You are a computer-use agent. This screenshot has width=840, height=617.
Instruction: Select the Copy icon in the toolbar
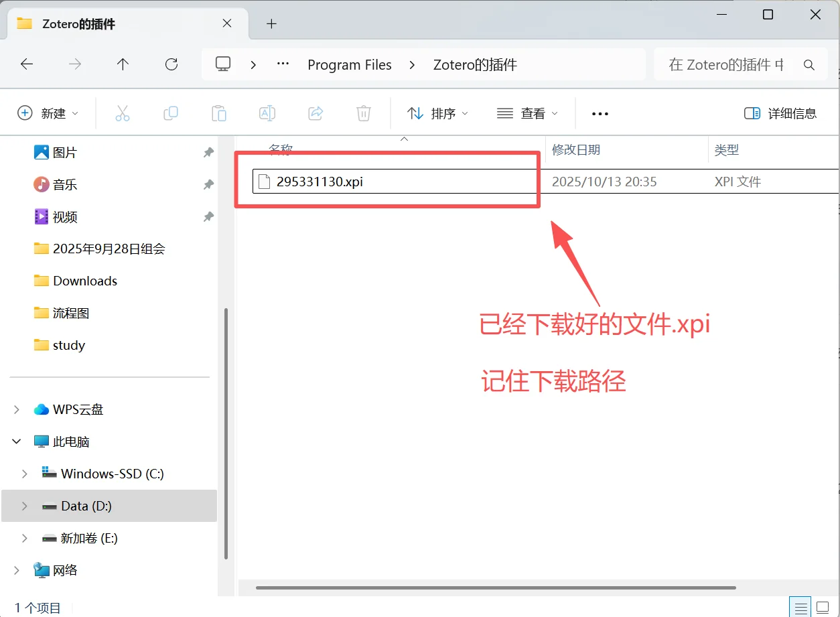tap(170, 113)
